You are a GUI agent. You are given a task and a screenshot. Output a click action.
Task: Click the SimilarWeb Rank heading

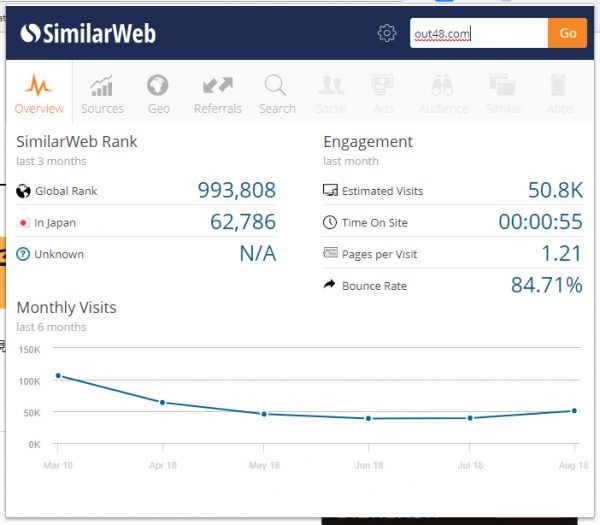[x=77, y=142]
